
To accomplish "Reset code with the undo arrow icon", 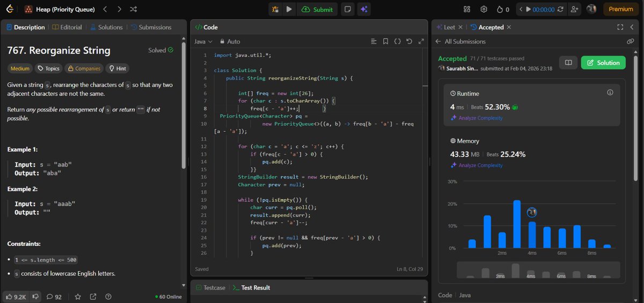I will point(409,41).
